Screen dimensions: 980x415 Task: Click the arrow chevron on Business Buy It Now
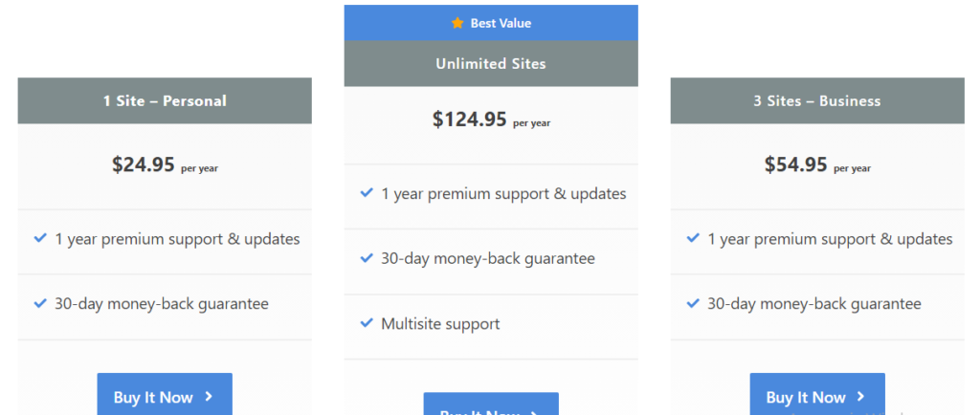click(861, 397)
